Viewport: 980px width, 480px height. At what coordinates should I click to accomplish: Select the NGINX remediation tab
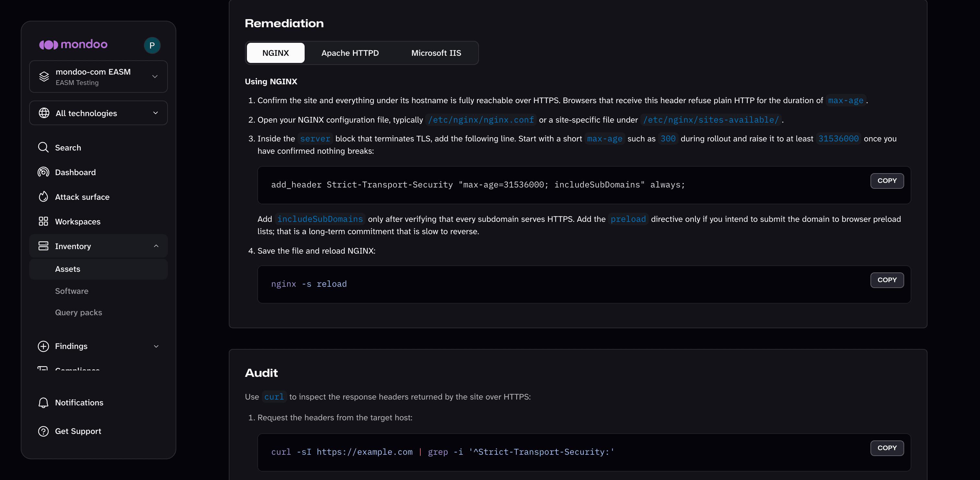pos(275,53)
